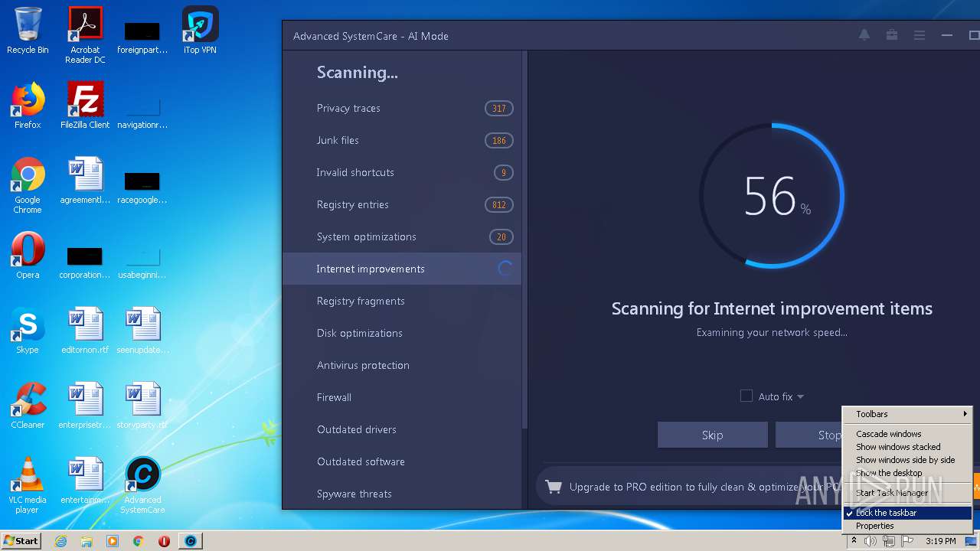Click Opera icon in taskbar
This screenshot has height=551, width=980.
164,541
